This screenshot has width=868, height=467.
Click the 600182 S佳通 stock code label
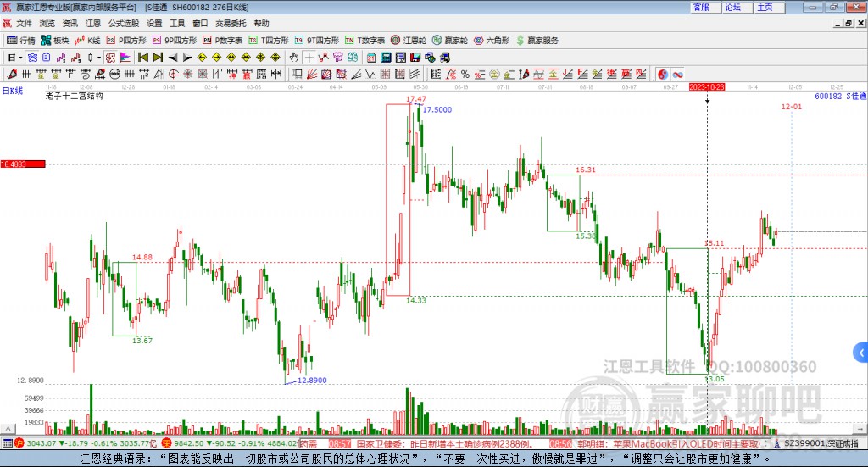[840, 97]
